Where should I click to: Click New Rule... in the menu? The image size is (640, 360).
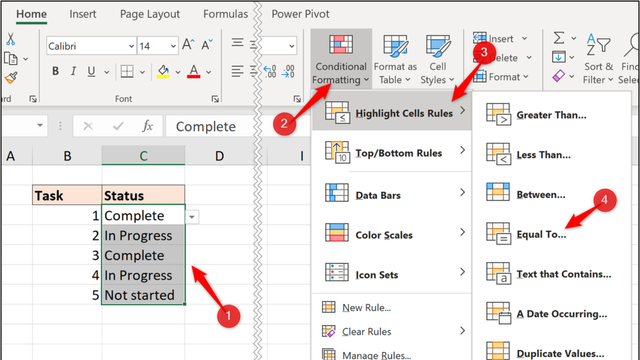(x=366, y=307)
